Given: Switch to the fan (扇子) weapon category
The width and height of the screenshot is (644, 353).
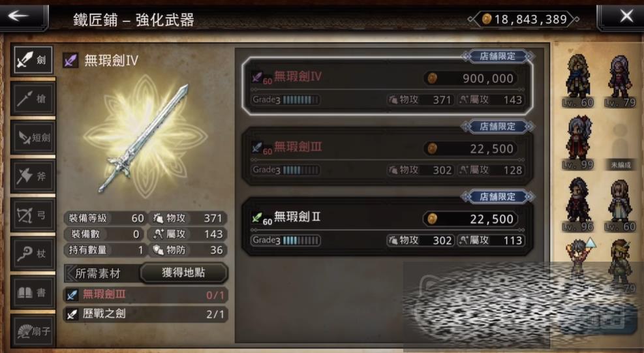Looking at the screenshot, I should point(33,331).
